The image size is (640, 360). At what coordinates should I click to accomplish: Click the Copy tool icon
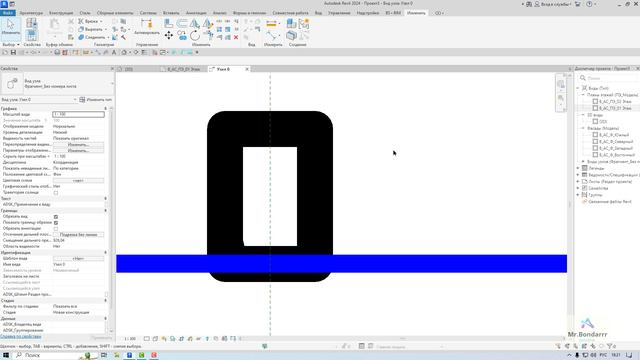182,36
